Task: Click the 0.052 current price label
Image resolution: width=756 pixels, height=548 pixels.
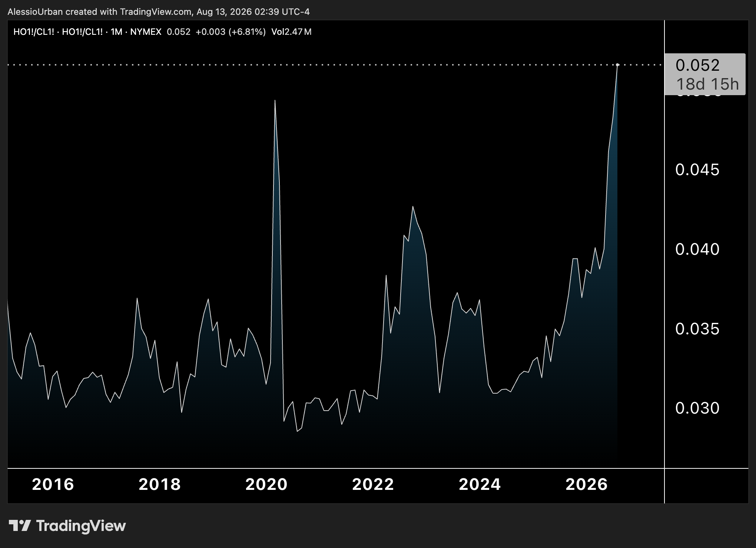Action: [697, 65]
